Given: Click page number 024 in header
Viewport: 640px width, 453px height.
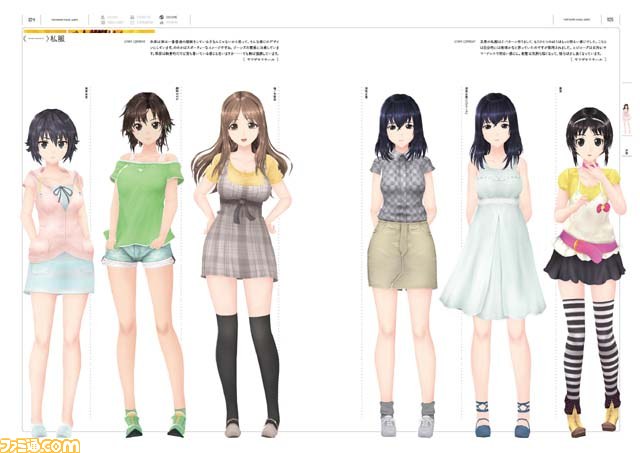Looking at the screenshot, I should (x=32, y=20).
